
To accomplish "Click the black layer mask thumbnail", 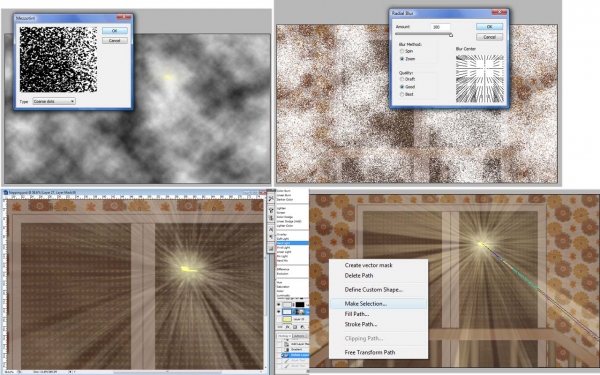I will [300, 305].
